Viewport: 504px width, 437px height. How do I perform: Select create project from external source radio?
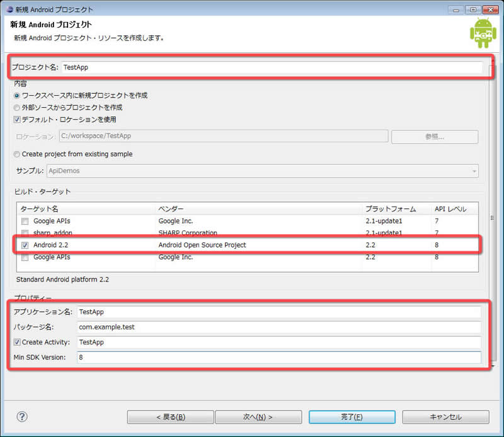pyautogui.click(x=17, y=108)
